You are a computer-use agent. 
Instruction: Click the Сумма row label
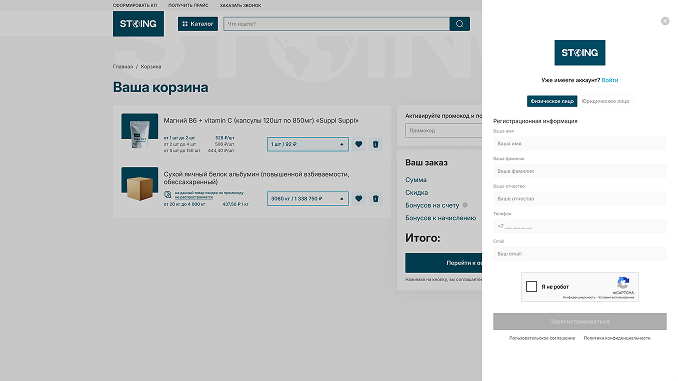416,179
